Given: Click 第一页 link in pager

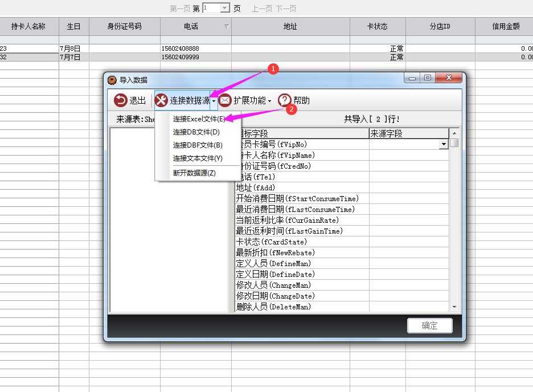Looking at the screenshot, I should pyautogui.click(x=180, y=9).
